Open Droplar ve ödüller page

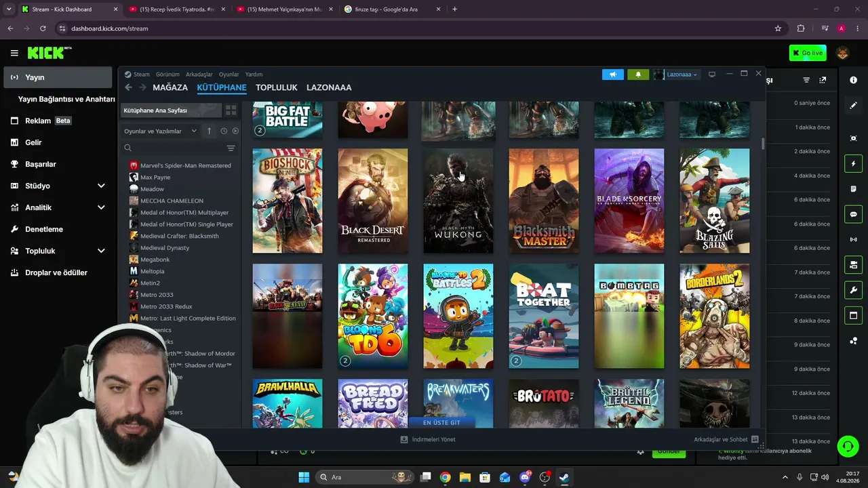[58, 272]
